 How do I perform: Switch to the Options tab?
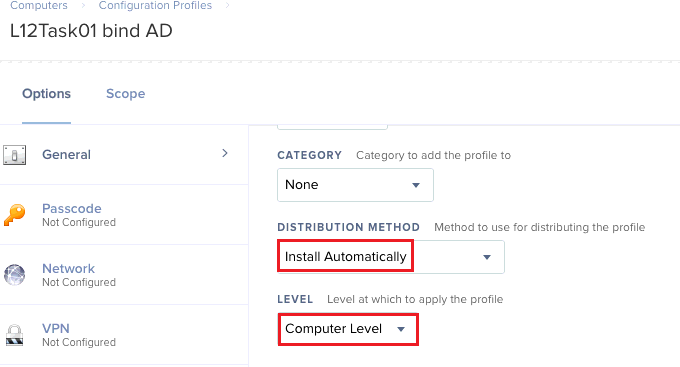coord(46,94)
